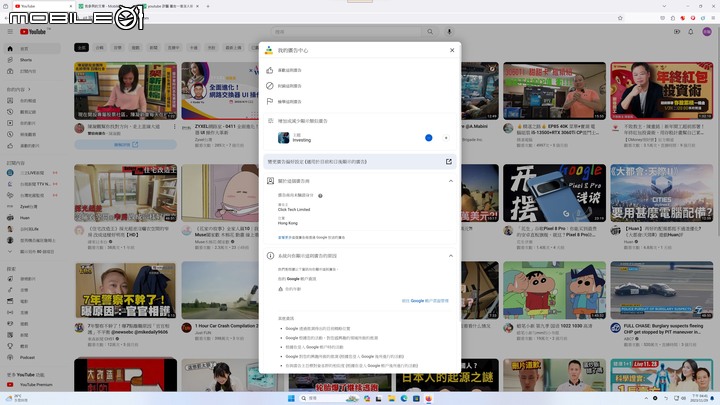Open Subscriptions in the sidebar
This screenshot has width=720, height=405.
[x=32, y=71]
